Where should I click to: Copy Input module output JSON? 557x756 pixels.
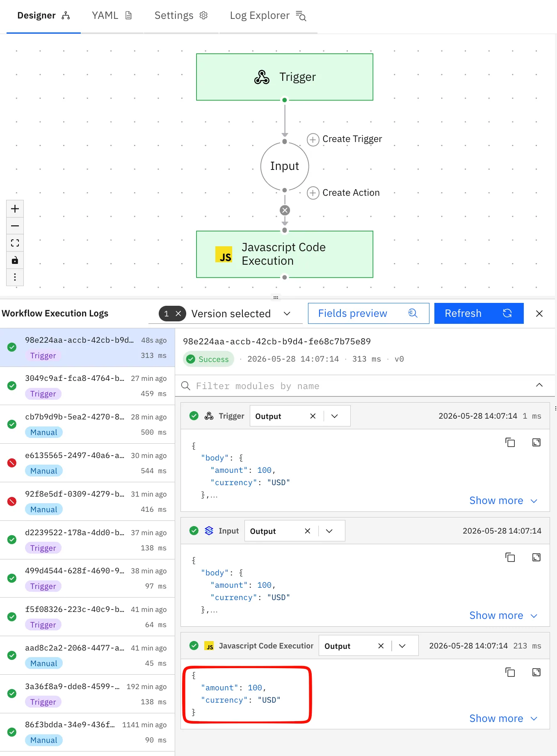coord(510,557)
